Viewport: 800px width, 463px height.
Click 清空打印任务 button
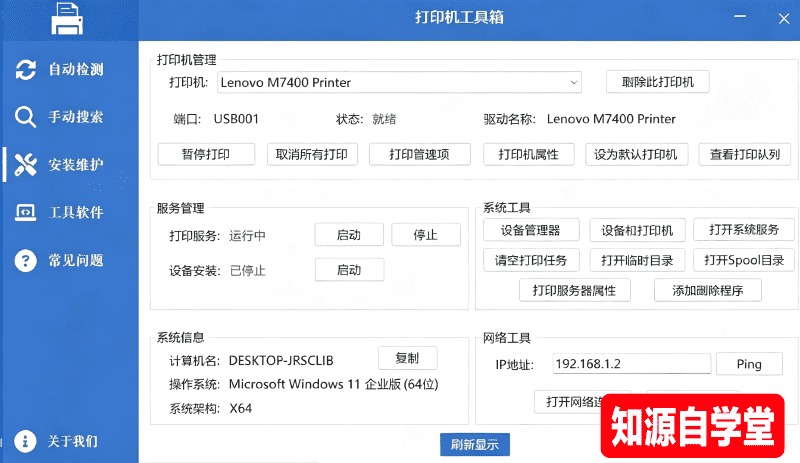(x=531, y=260)
